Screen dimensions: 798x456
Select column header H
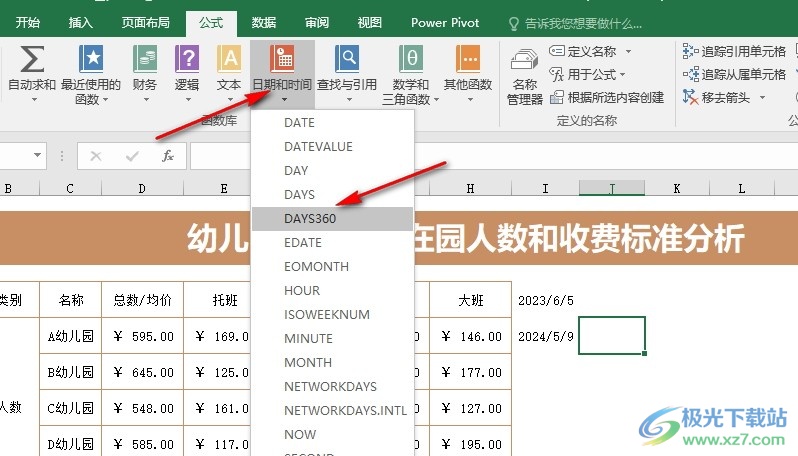[x=470, y=189]
